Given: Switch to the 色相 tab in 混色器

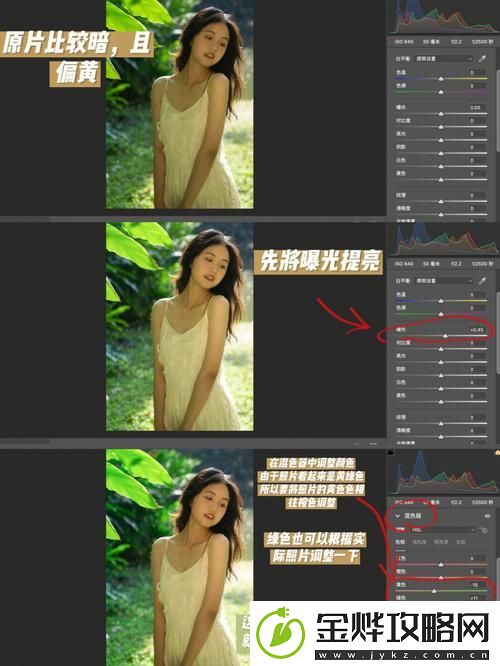Looking at the screenshot, I should click(401, 542).
